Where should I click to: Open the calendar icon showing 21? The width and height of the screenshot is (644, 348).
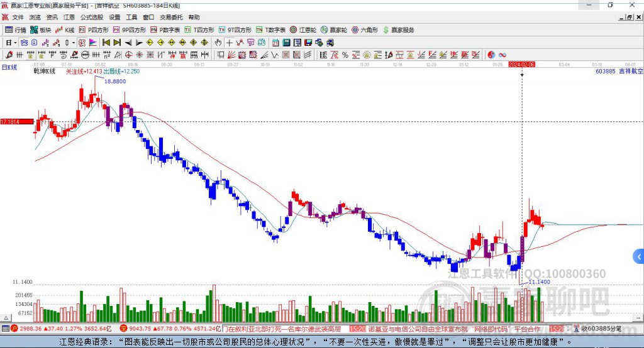(275, 43)
